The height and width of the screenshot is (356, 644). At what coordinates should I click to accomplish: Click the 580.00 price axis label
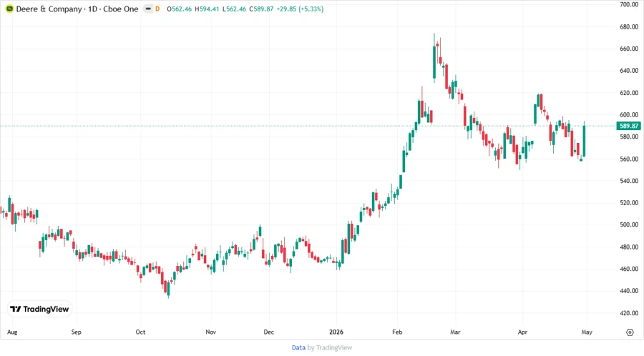[x=629, y=137]
